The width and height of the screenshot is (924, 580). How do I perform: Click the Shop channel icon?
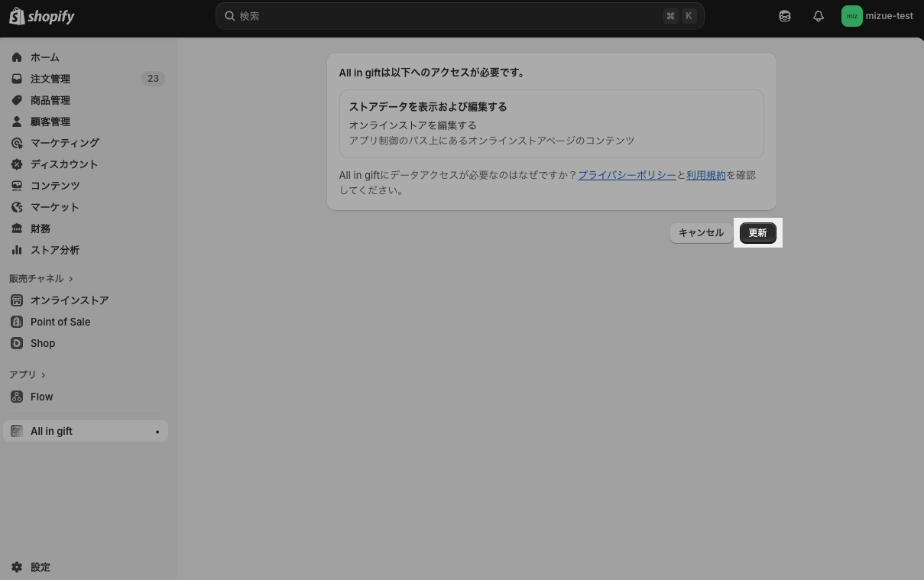pos(17,343)
